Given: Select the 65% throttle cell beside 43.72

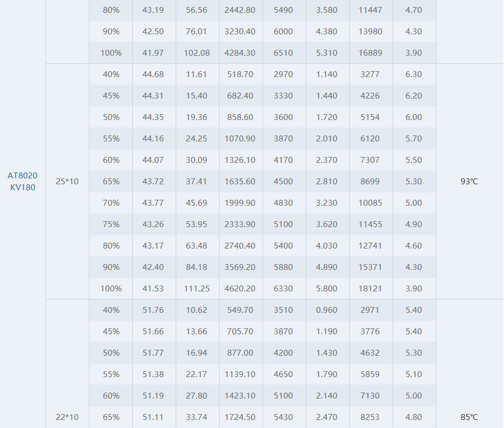Looking at the screenshot, I should click(x=111, y=182).
